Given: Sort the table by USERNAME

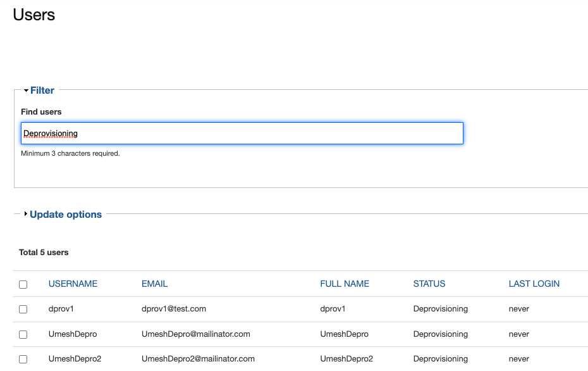Looking at the screenshot, I should pyautogui.click(x=72, y=284).
